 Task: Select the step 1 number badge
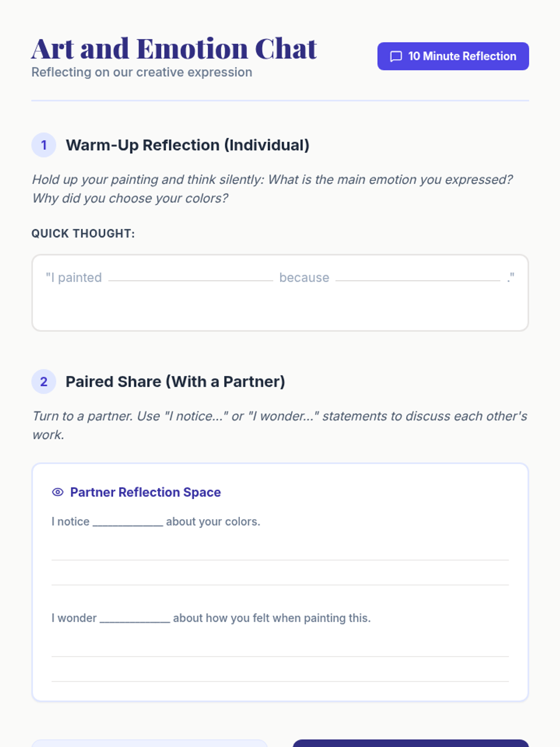(44, 145)
